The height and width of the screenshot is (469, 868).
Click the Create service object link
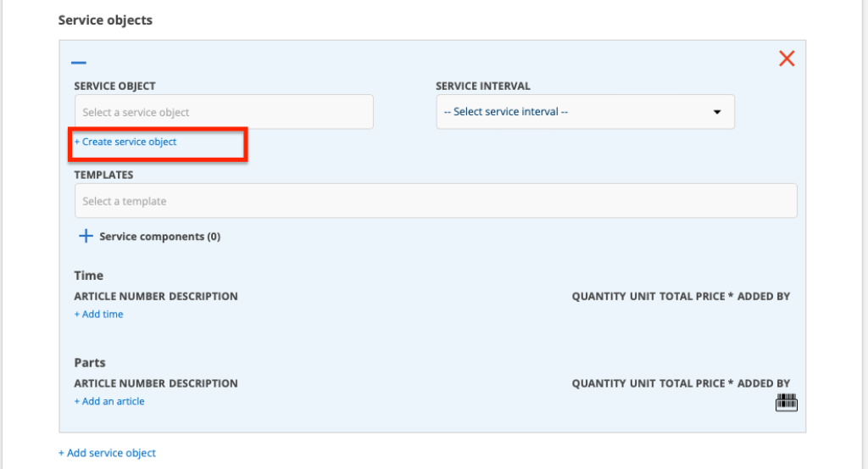(x=125, y=142)
